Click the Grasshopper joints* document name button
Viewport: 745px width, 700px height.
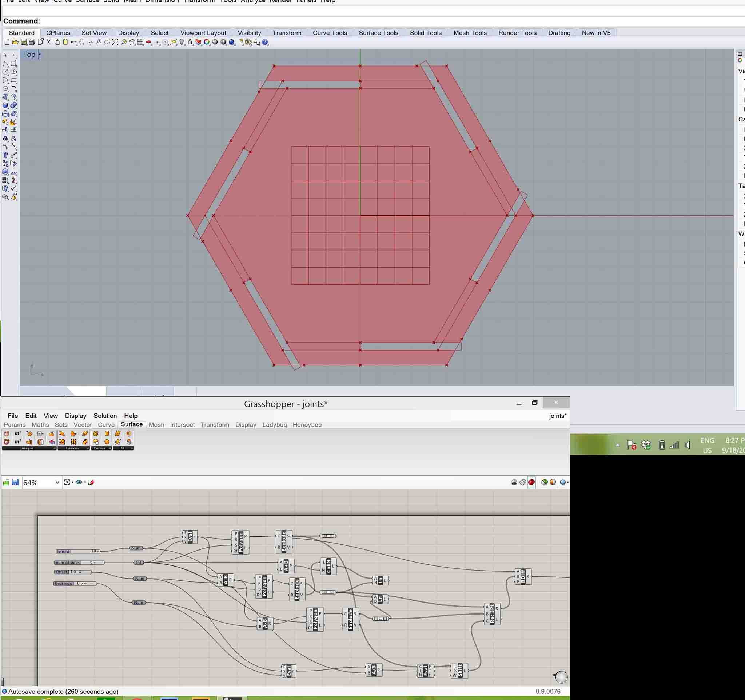(558, 416)
